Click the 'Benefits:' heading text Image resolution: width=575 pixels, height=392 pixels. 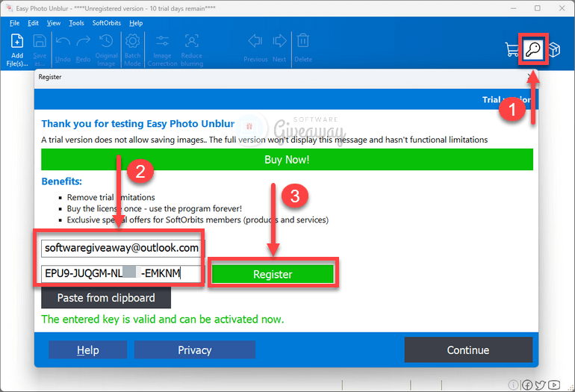coord(61,181)
